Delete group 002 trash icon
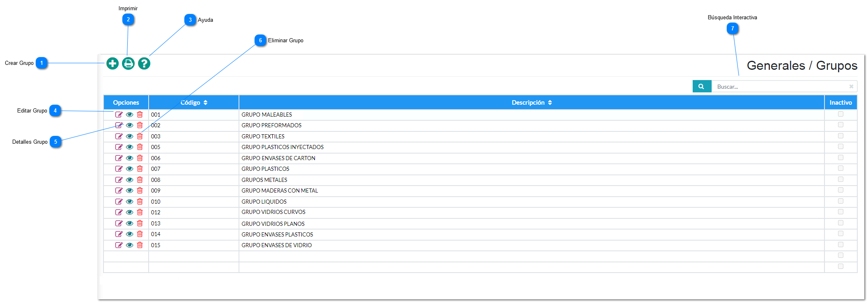Viewport: 868px width, 303px height. pyautogui.click(x=140, y=125)
